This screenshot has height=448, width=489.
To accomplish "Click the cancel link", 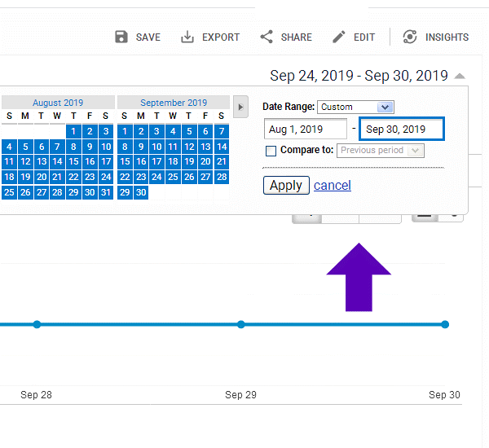I will pyautogui.click(x=333, y=186).
